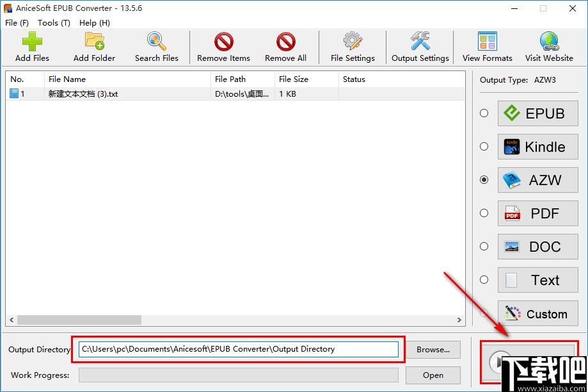Click Visit Website globe icon
Screen dimensions: 588x392
pyautogui.click(x=549, y=41)
